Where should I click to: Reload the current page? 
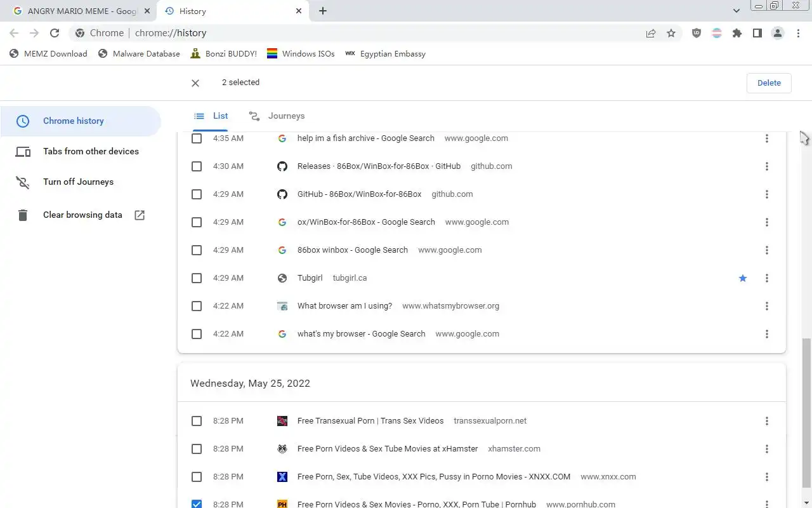[55, 33]
